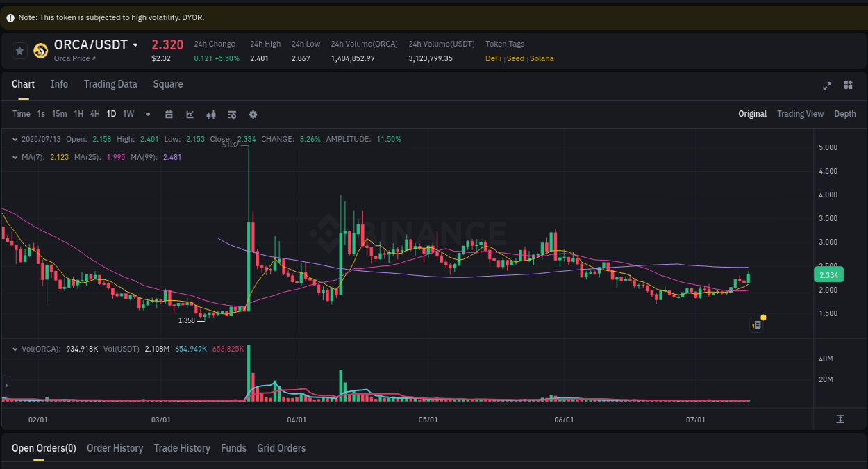Expand chart to fullscreen via arrows icon
Viewport: 868px width, 469px height.
pos(827,85)
